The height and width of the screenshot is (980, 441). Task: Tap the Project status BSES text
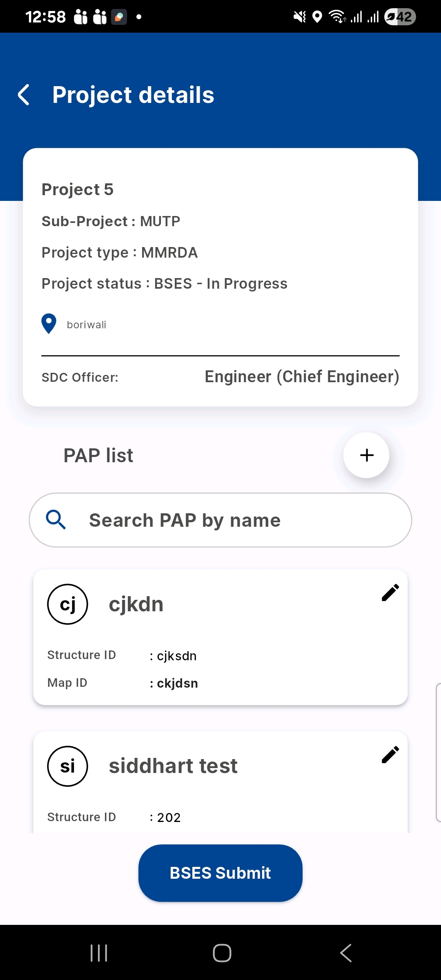coord(165,283)
